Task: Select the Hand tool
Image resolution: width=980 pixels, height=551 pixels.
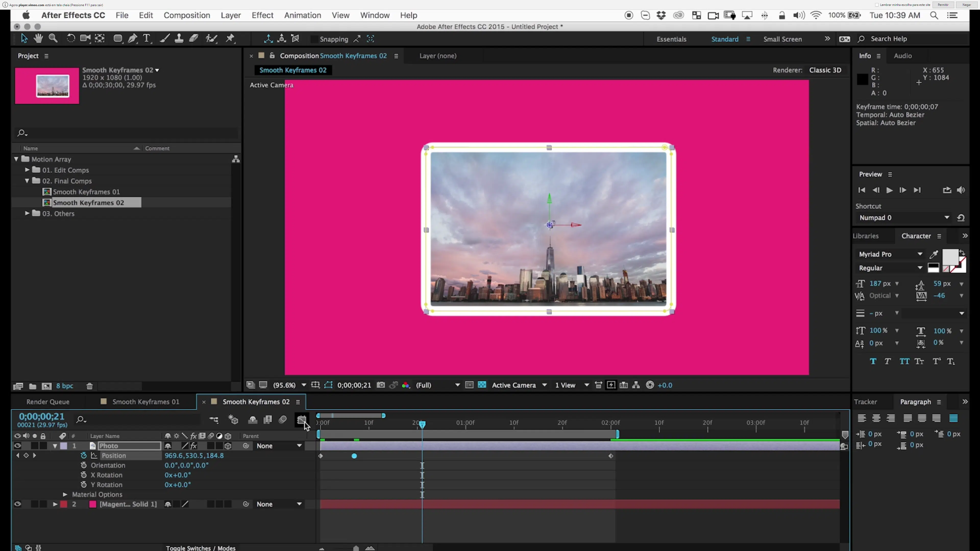Action: point(38,39)
